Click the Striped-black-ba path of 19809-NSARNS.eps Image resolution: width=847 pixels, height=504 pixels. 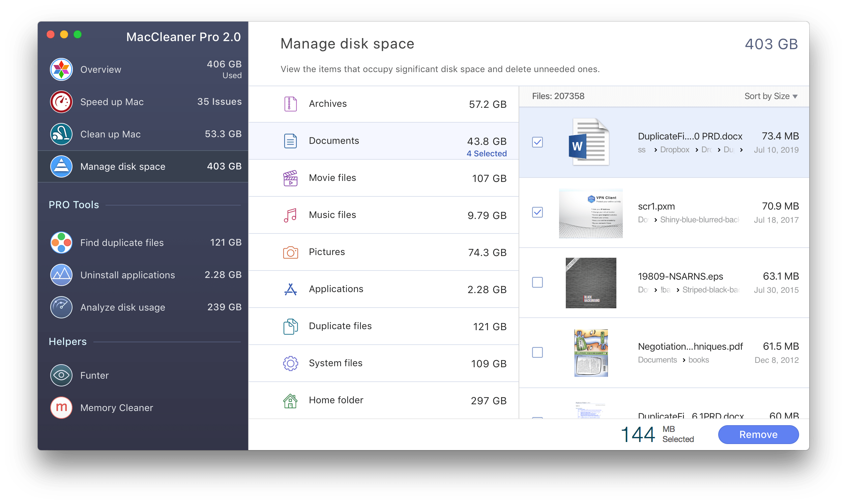click(x=710, y=290)
